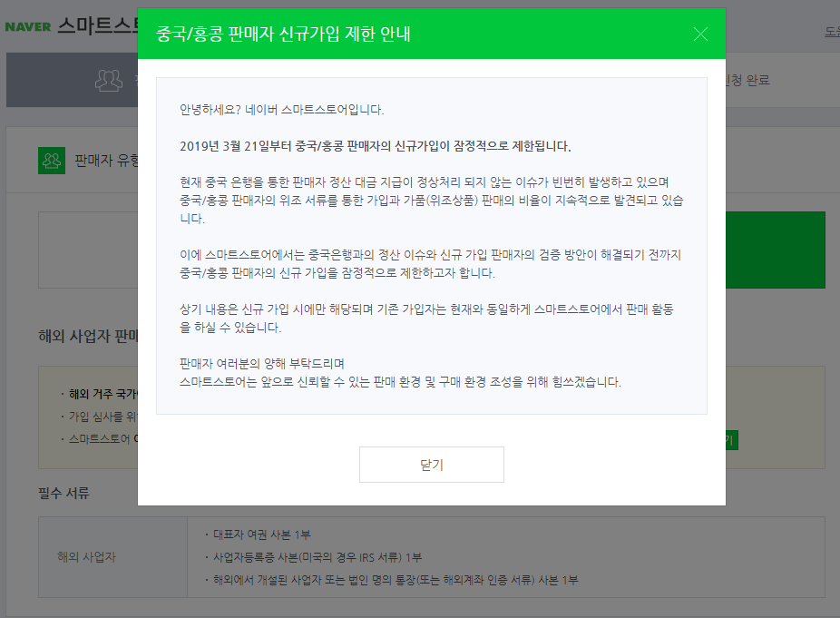Screen dimensions: 840x618
Task: Close the modal with the X icon
Action: tap(700, 34)
